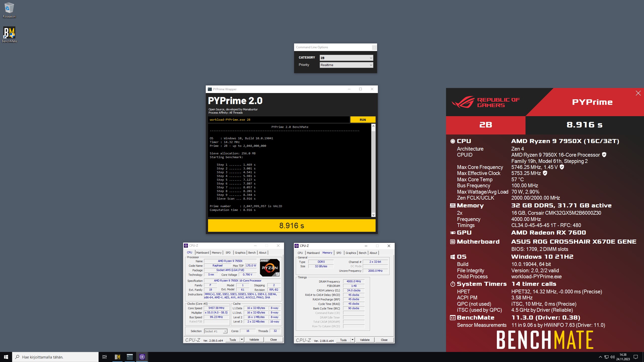Click the CPU-Z taskbar icon
The image size is (644, 362).
click(142, 357)
